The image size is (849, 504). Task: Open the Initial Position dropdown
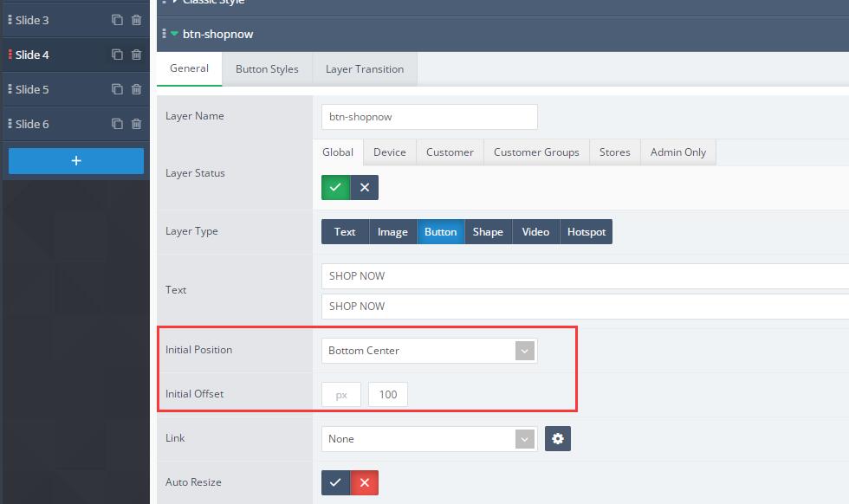pyautogui.click(x=430, y=351)
